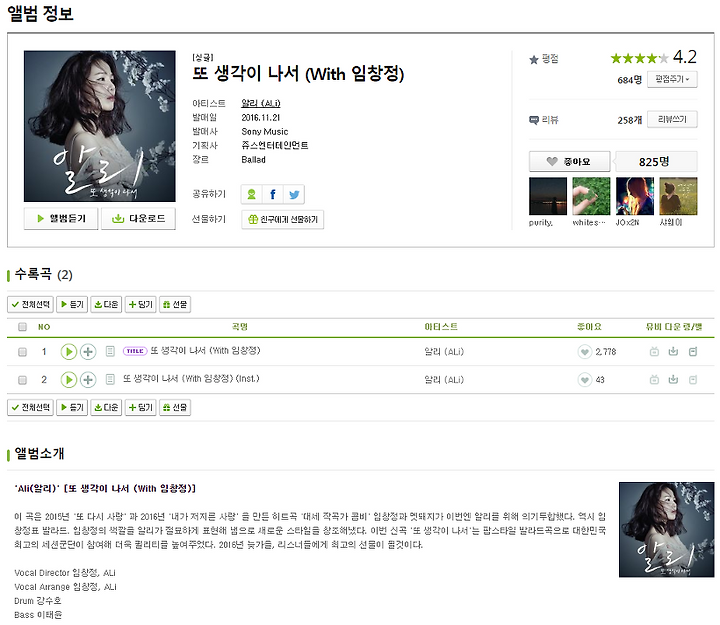Download track 1 using row download icon
Image resolution: width=720 pixels, height=625 pixels.
[x=673, y=352]
